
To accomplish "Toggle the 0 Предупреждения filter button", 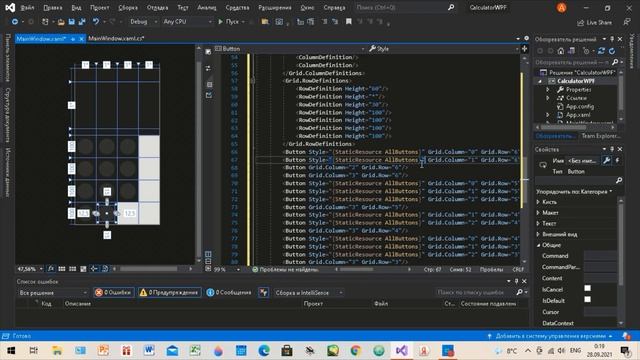I will point(169,293).
